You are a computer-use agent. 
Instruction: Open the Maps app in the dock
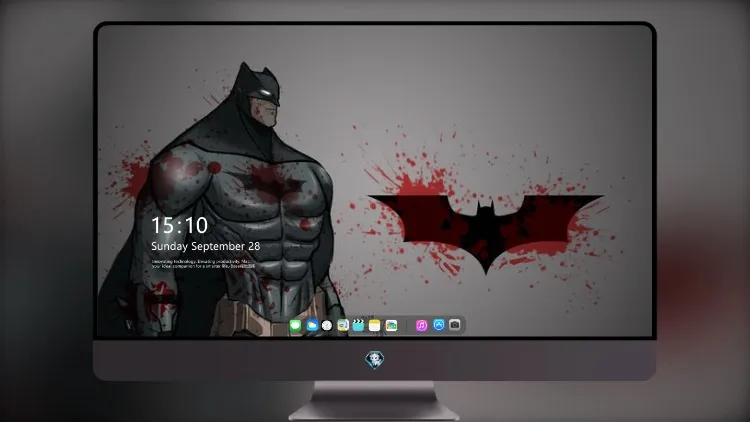point(343,326)
